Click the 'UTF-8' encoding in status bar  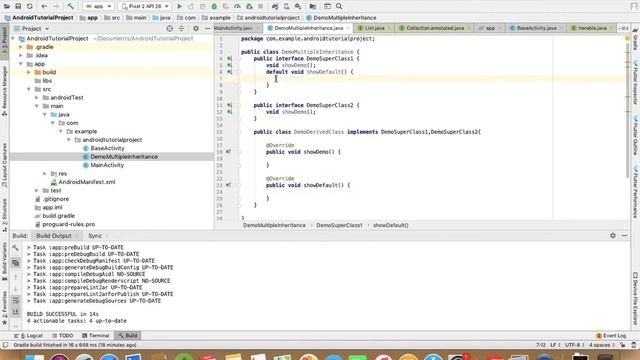(x=573, y=345)
